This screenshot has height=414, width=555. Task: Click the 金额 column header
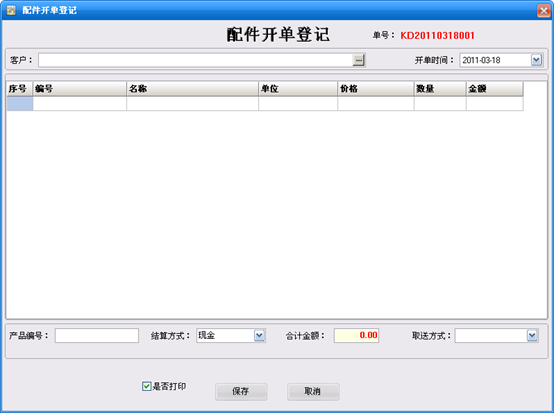[495, 89]
